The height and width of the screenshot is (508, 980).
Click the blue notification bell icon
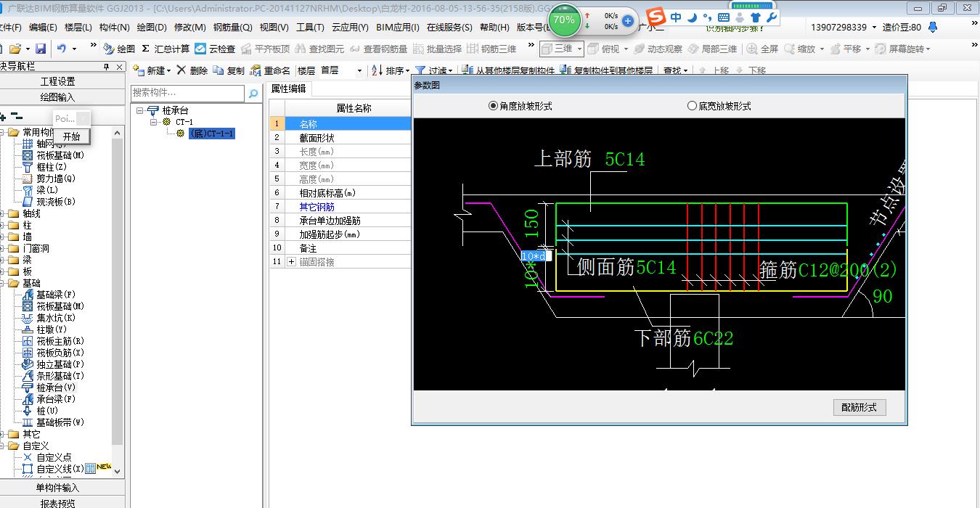click(x=933, y=27)
